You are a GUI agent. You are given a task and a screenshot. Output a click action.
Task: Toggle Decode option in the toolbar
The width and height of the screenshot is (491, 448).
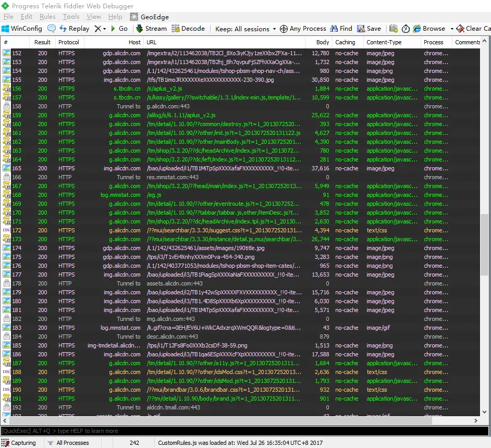188,29
